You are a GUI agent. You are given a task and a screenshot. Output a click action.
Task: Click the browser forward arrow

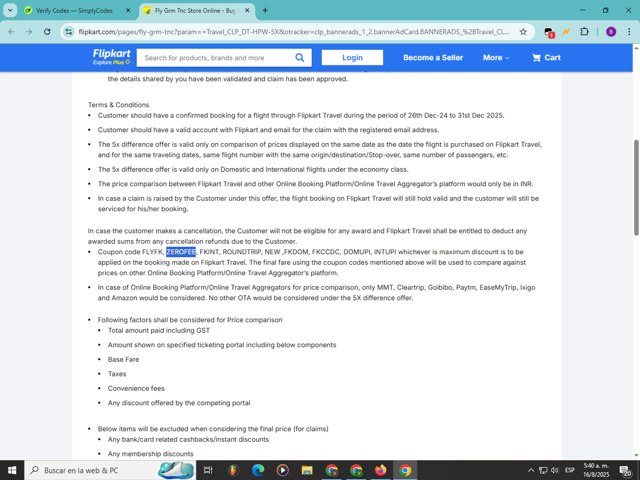pyautogui.click(x=29, y=31)
